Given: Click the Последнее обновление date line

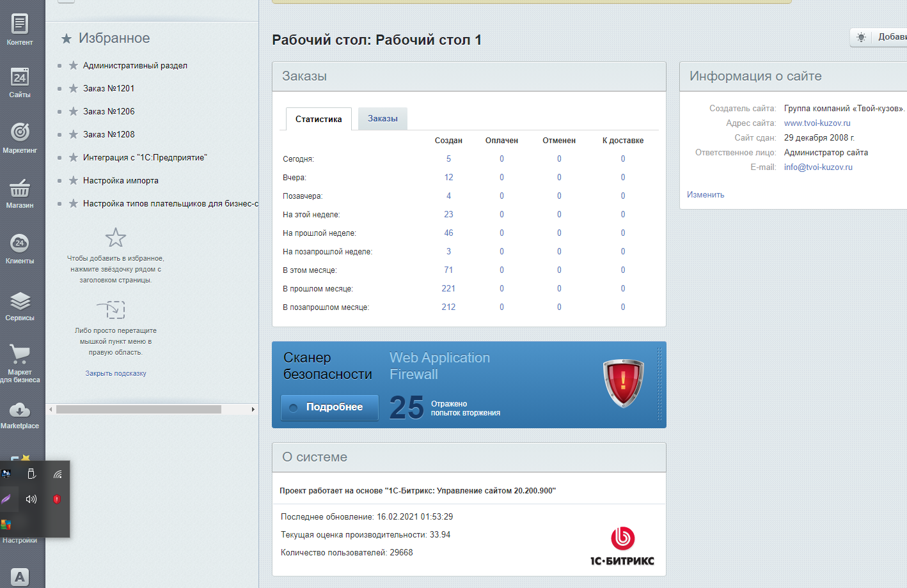Looking at the screenshot, I should 367,516.
